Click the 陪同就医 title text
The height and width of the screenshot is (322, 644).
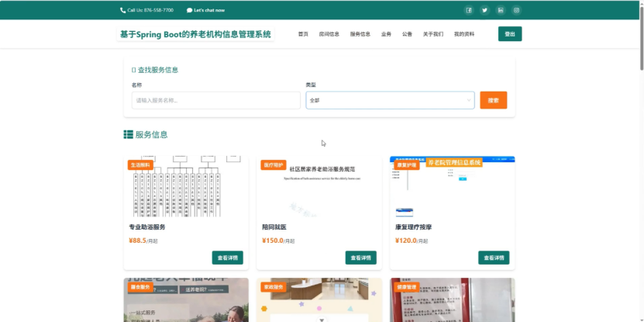click(274, 227)
